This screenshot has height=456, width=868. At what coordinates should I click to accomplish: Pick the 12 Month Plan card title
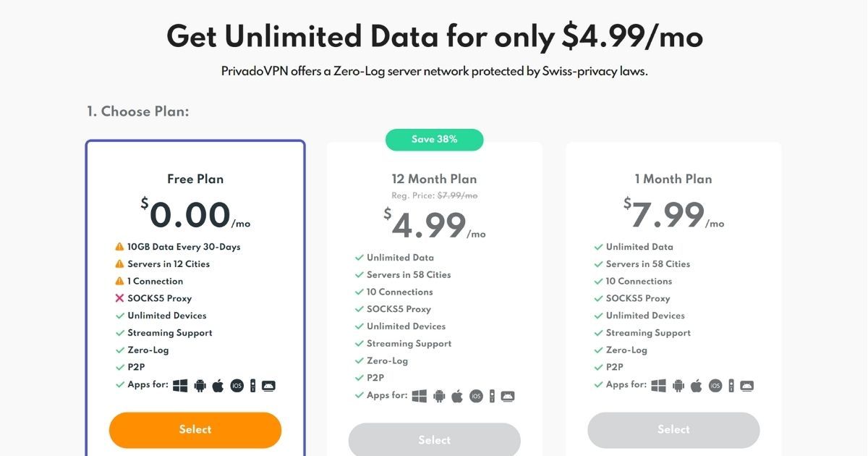pyautogui.click(x=434, y=179)
